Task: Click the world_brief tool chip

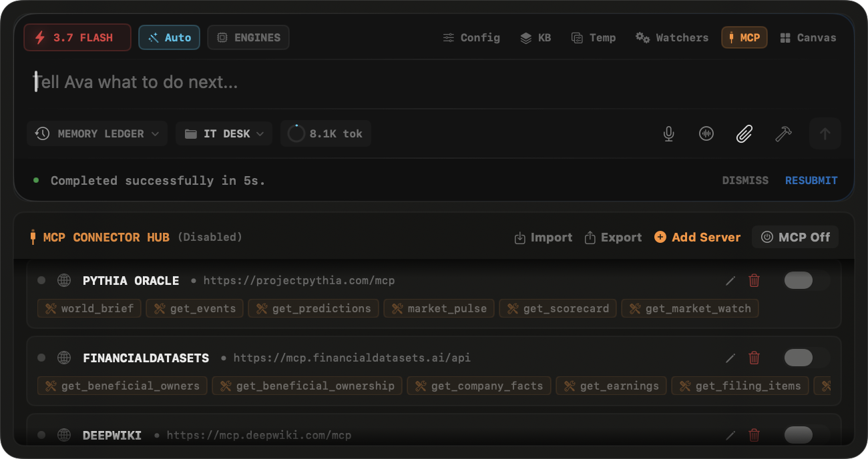Action: coord(89,308)
